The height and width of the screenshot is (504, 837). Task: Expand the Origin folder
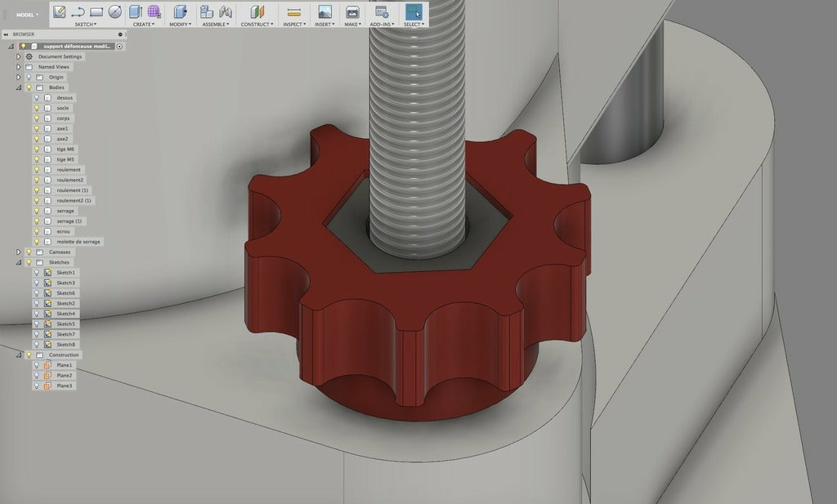pos(19,78)
